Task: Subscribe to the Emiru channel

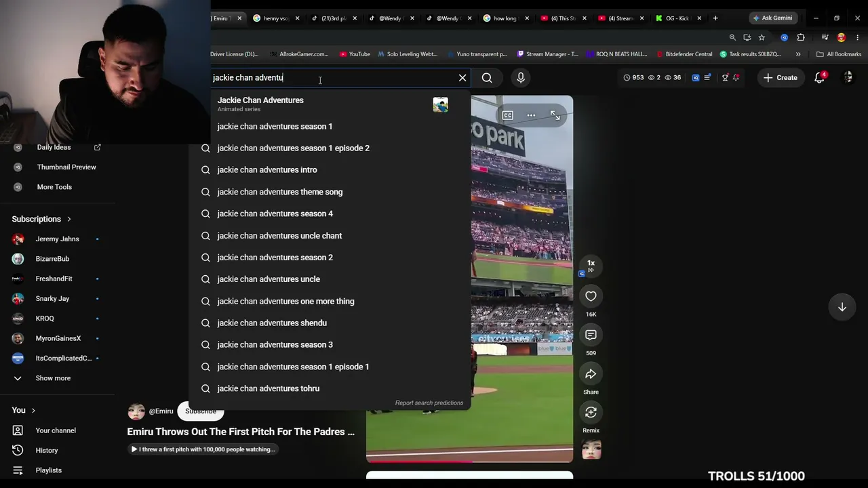Action: point(201,411)
